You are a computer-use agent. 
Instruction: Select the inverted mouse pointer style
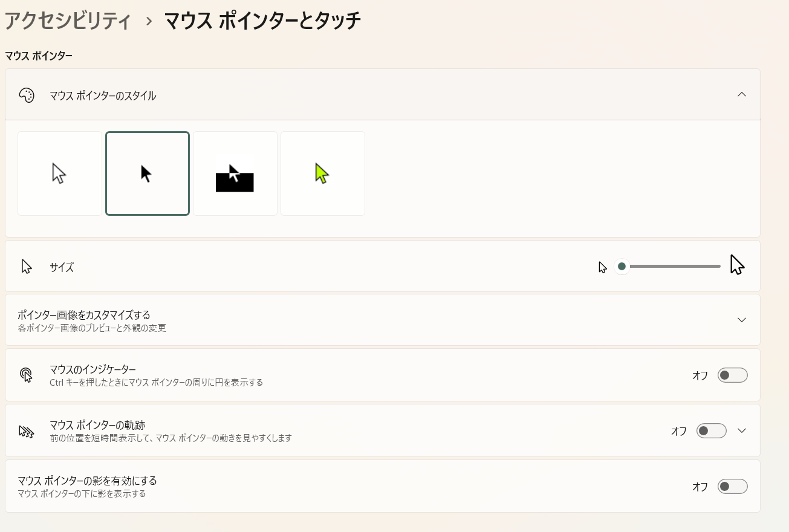235,174
